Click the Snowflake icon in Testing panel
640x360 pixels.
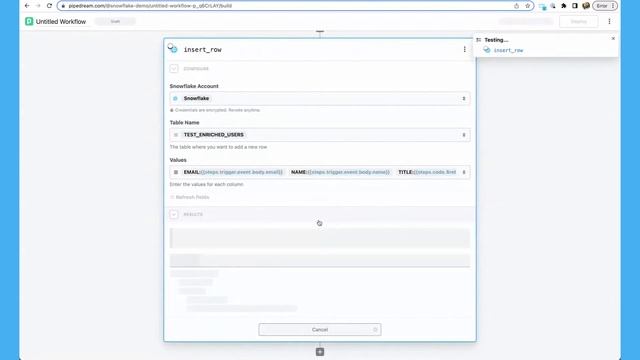click(x=487, y=50)
